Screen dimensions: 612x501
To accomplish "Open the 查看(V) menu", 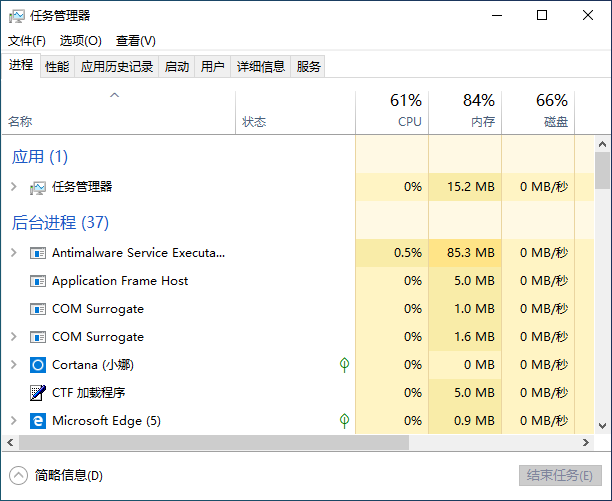I will (x=135, y=41).
